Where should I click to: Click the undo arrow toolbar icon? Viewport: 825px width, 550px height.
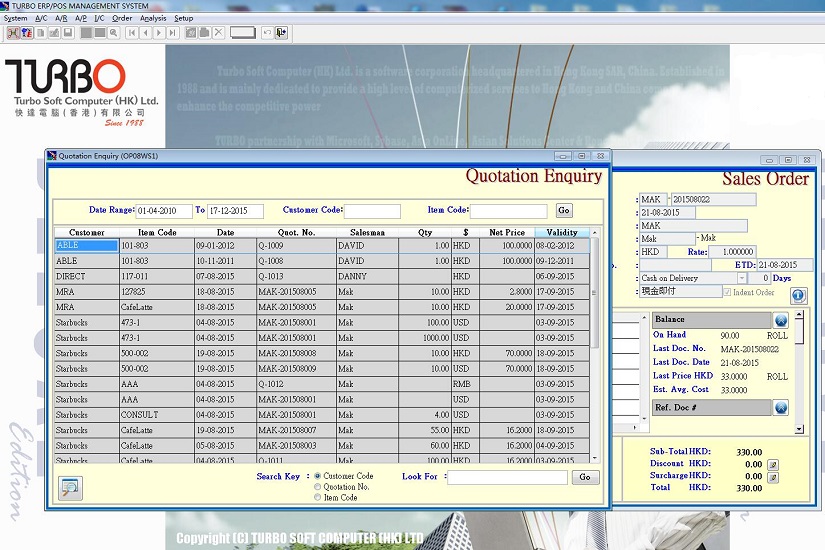click(267, 33)
